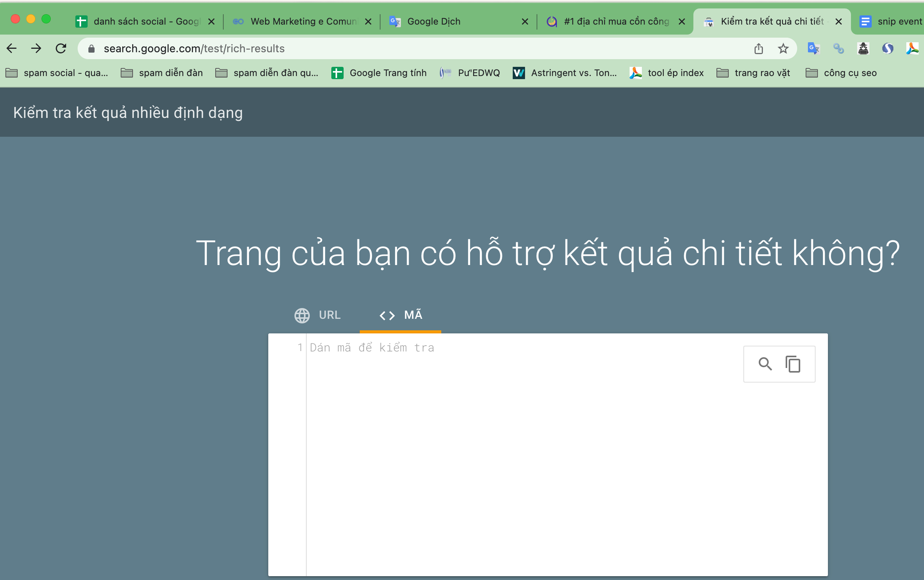The image size is (924, 580).
Task: Click the blue swirl extension icon
Action: click(x=888, y=48)
